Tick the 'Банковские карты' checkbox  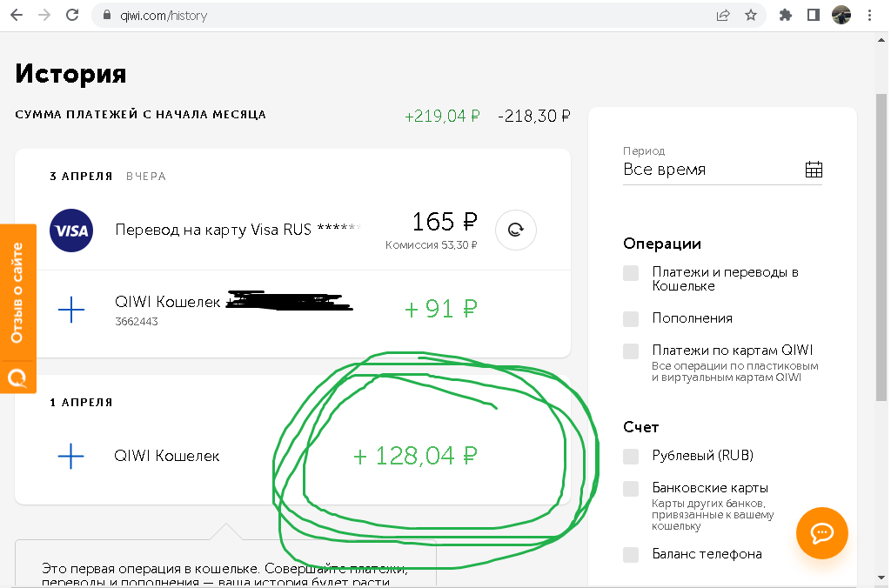pyautogui.click(x=631, y=489)
